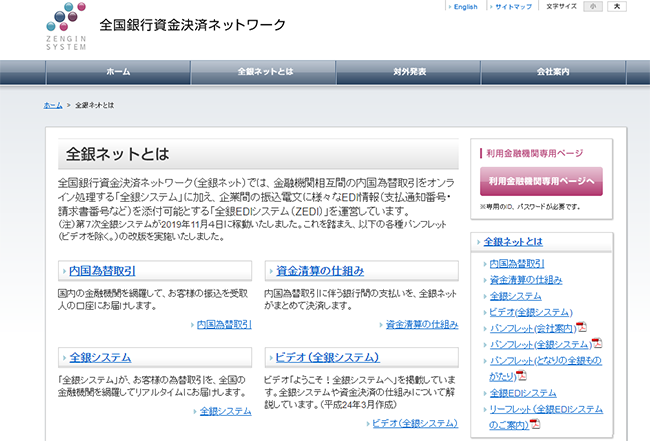Open PDF icon next to パンフレット(全銀システム)
Screen dimensions: 650x441
pos(597,343)
